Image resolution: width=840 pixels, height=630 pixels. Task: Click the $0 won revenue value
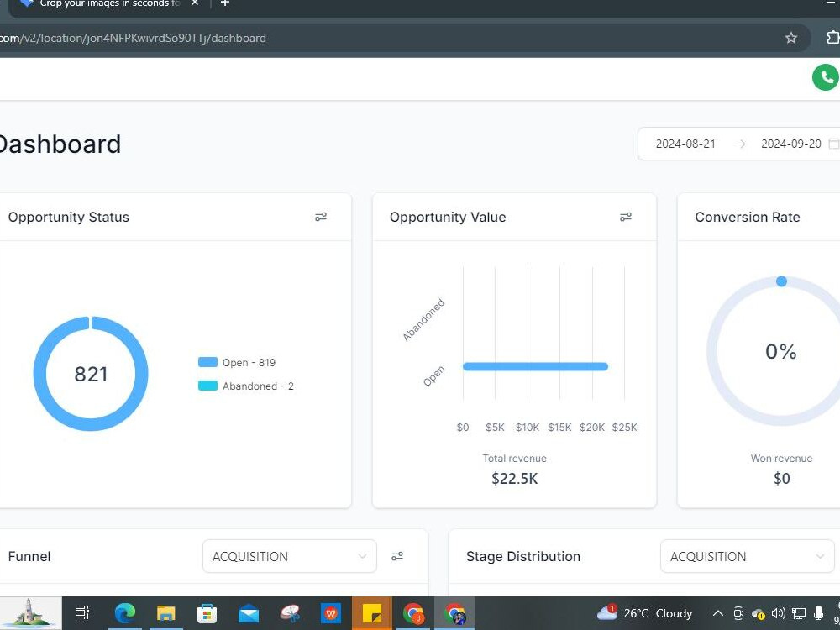[781, 479]
